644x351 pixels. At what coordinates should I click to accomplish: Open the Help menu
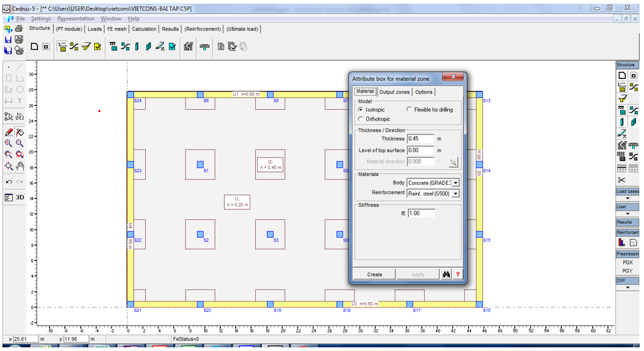(x=133, y=18)
